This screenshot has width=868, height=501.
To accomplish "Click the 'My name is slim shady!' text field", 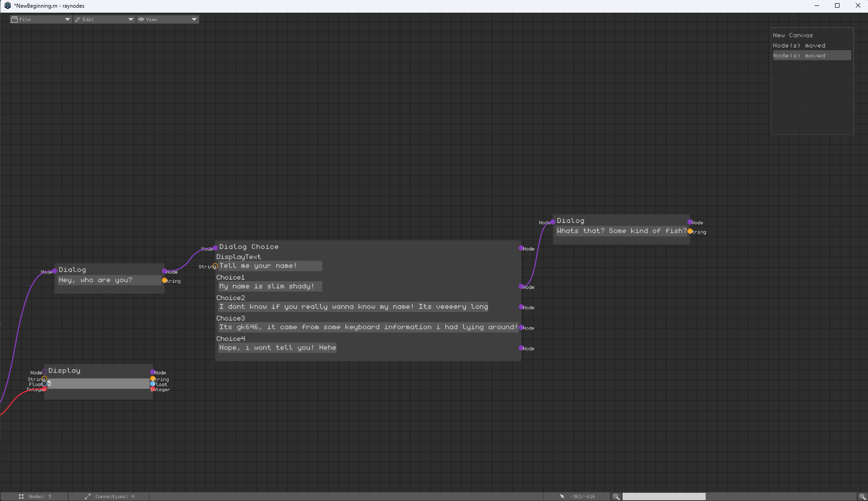I will click(x=270, y=286).
